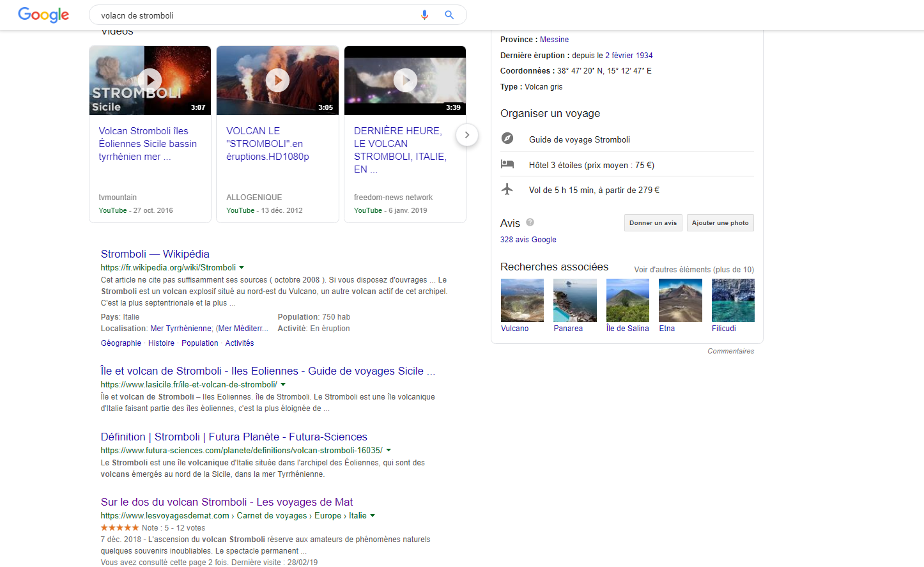The width and height of the screenshot is (924, 567).
Task: Open VOLCAN LE STROMBOLI en éruptions title
Action: (x=268, y=144)
